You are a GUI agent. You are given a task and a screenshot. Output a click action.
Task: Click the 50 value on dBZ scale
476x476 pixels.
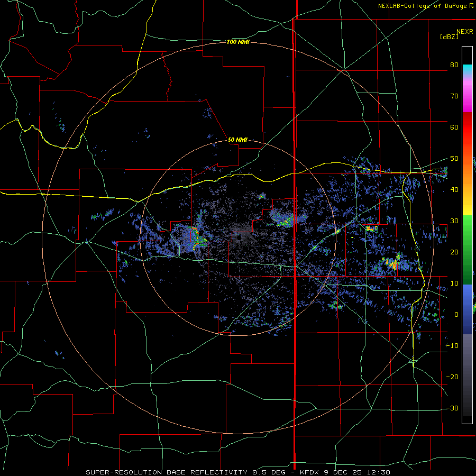coord(454,159)
